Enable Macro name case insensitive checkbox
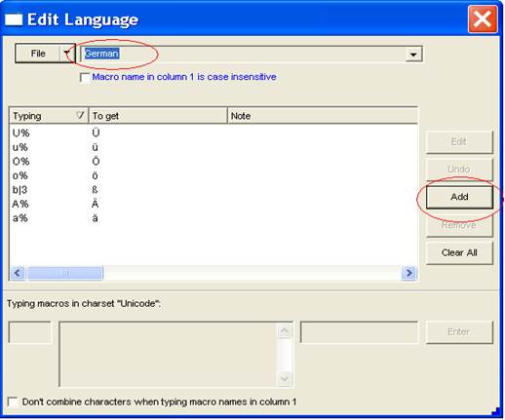 (85, 78)
